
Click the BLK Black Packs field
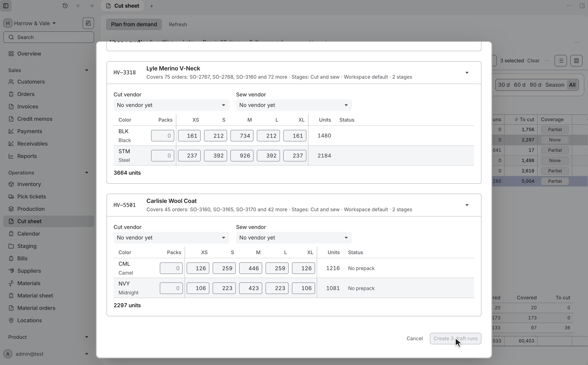click(x=162, y=136)
